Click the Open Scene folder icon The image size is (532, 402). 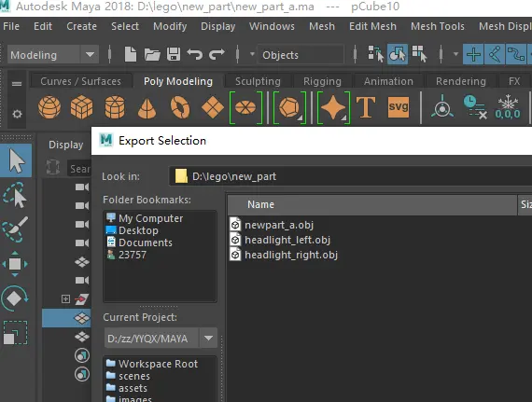pos(152,54)
